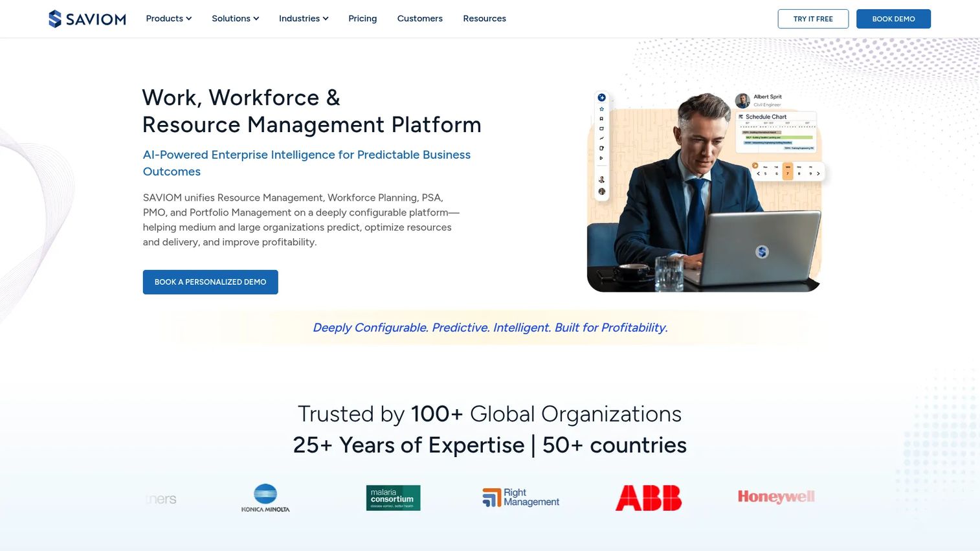Image resolution: width=980 pixels, height=551 pixels.
Task: Open the Customers page
Action: point(419,19)
